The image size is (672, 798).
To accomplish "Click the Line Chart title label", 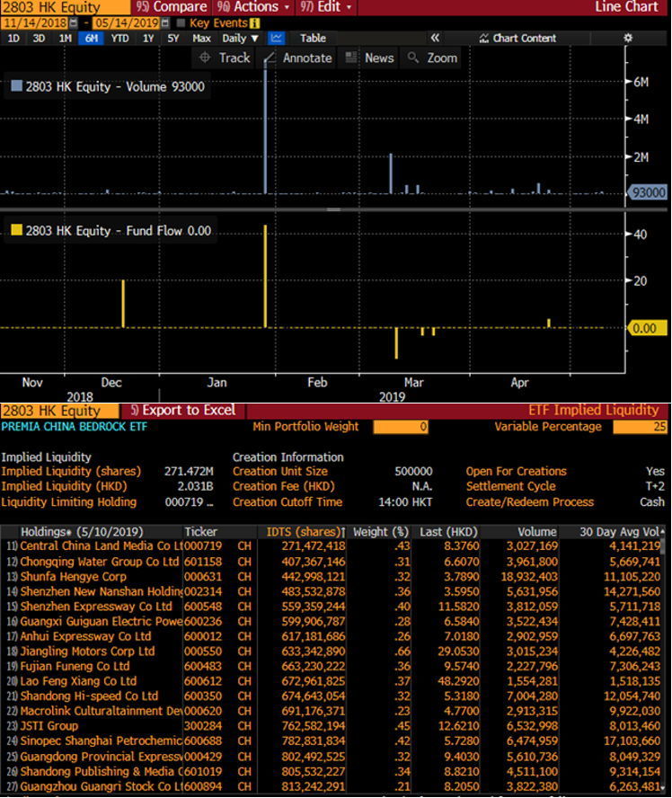I will click(627, 7).
